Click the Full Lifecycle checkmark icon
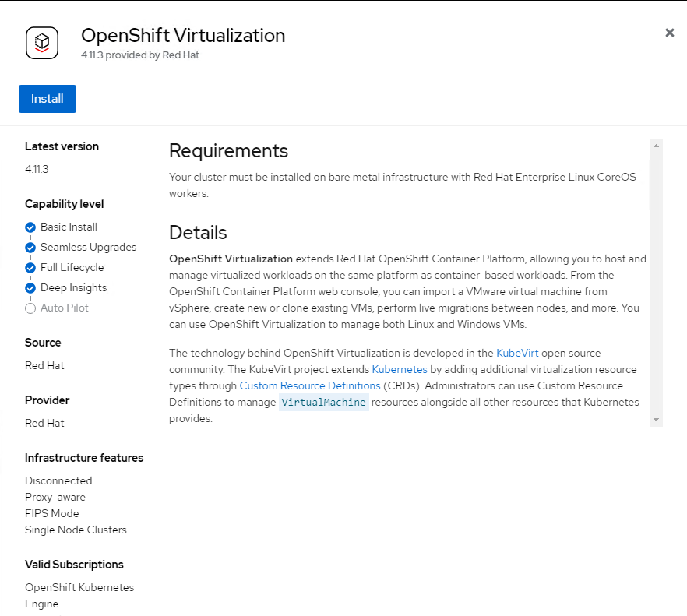This screenshot has height=616, width=687. coord(30,268)
